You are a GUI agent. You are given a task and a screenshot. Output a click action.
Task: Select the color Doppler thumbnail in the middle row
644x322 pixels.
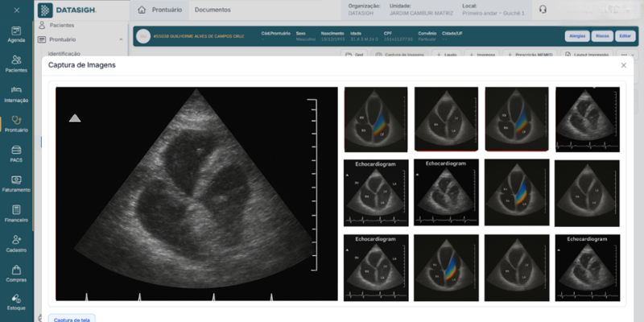[517, 192]
